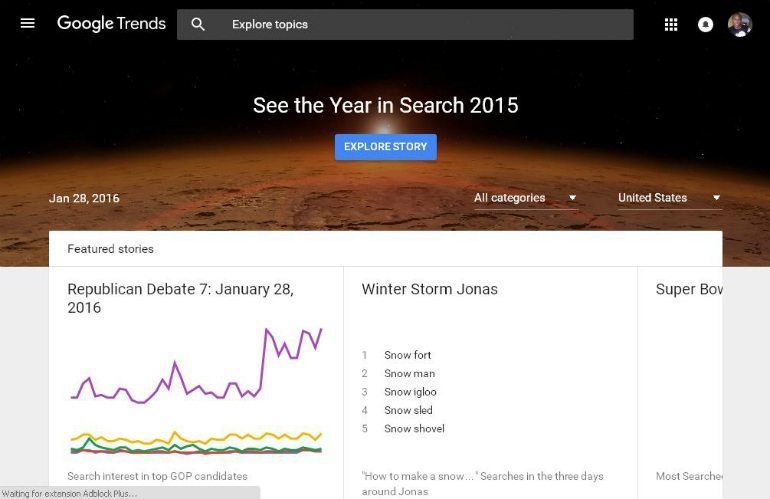Click See the Year in Search 2015 headline
Screen dimensions: 770x499
tap(385, 106)
